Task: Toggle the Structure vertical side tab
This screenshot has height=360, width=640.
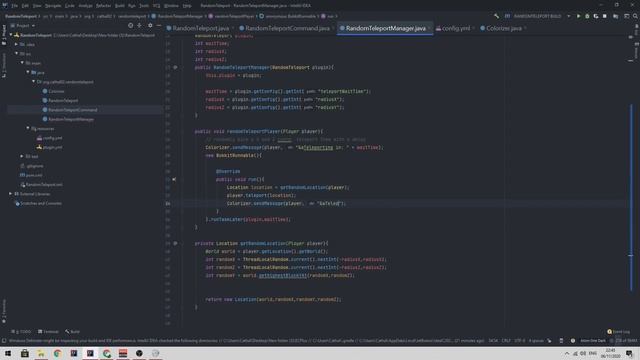Action: point(4,65)
